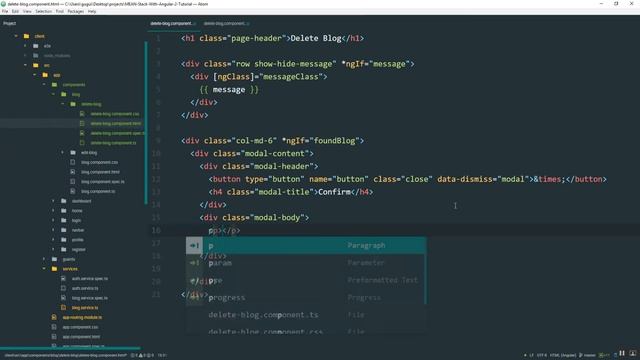
Task: Choose the delete-blog.component.ts File suggestion
Action: tap(306, 315)
